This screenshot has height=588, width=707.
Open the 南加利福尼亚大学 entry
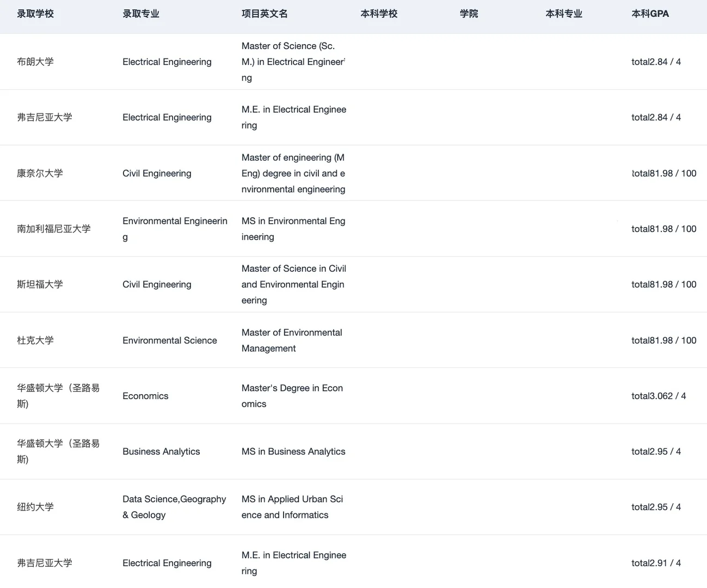[x=54, y=229]
